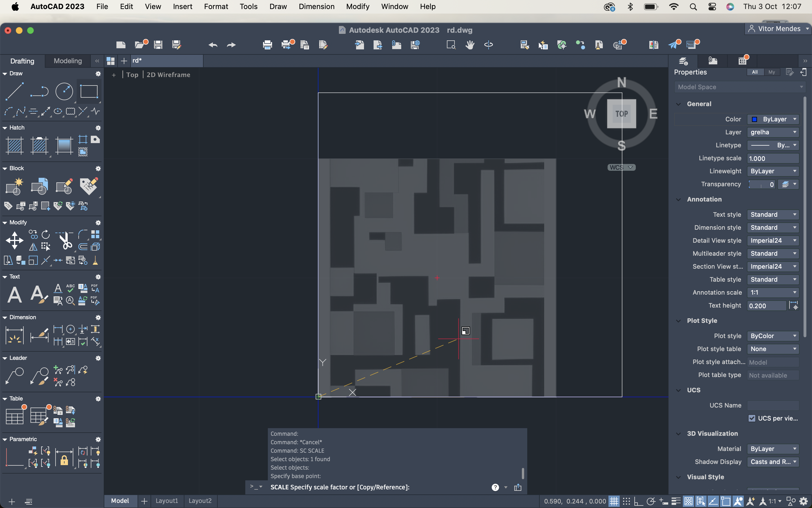Select the Rotate tool
The height and width of the screenshot is (508, 812).
pyautogui.click(x=46, y=234)
